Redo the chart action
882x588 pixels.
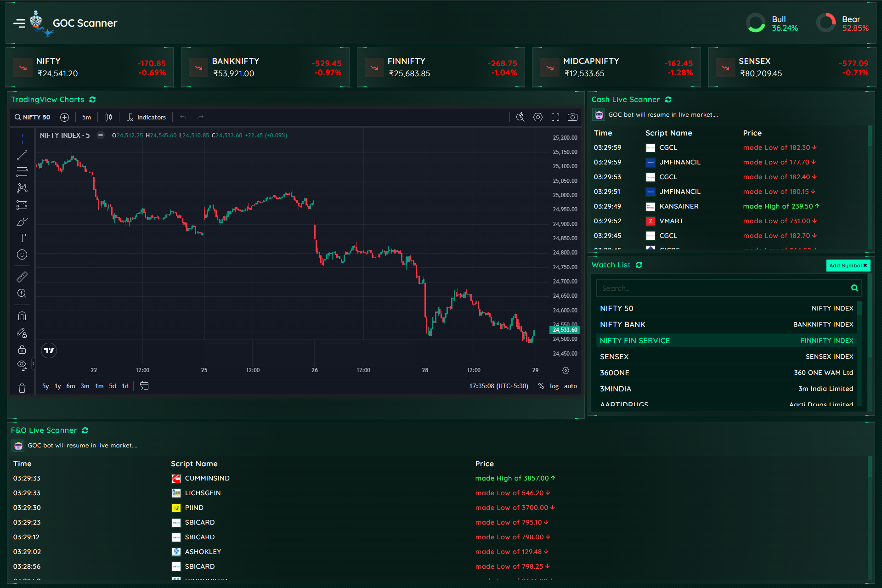(x=200, y=117)
